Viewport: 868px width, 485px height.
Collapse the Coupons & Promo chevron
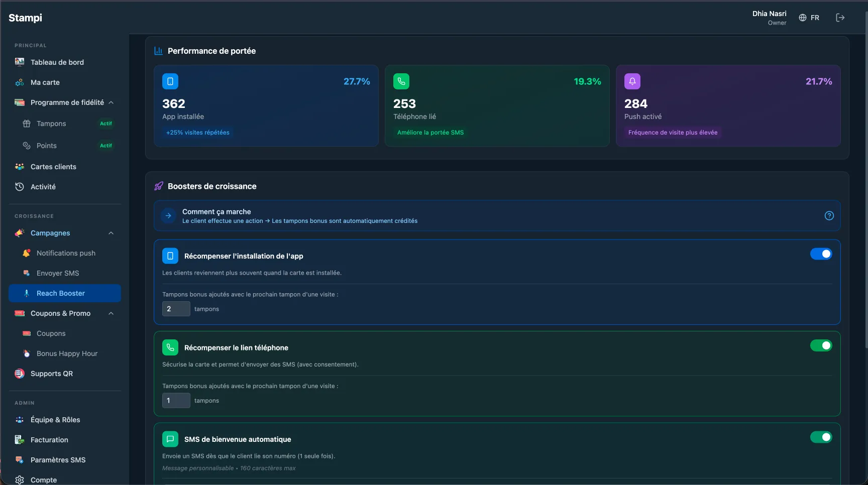pos(111,313)
